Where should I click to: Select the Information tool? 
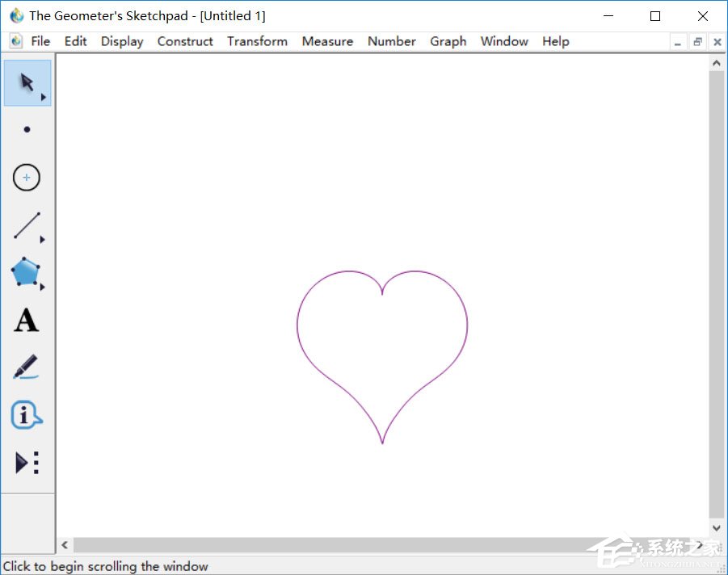[x=26, y=415]
